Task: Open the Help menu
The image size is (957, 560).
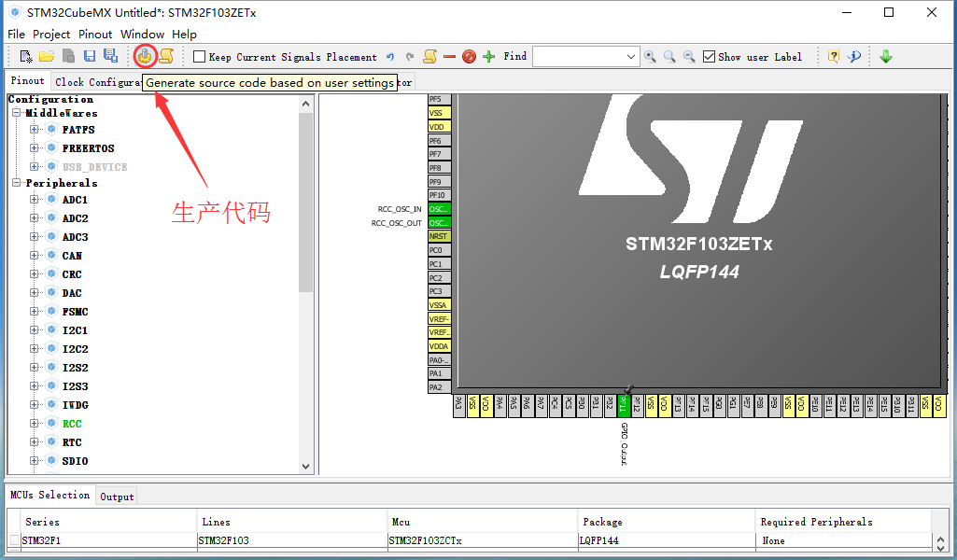Action: point(184,35)
